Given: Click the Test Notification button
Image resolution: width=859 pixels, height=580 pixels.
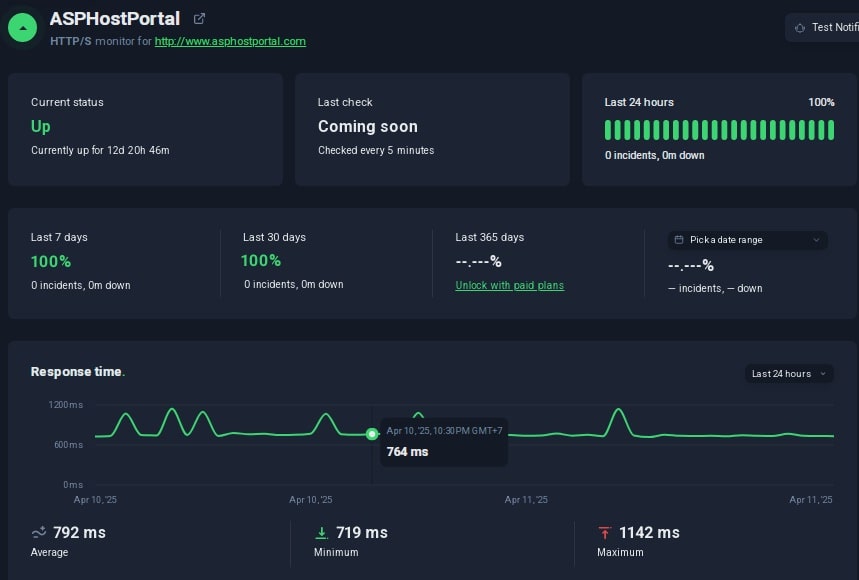Looking at the screenshot, I should 822,27.
